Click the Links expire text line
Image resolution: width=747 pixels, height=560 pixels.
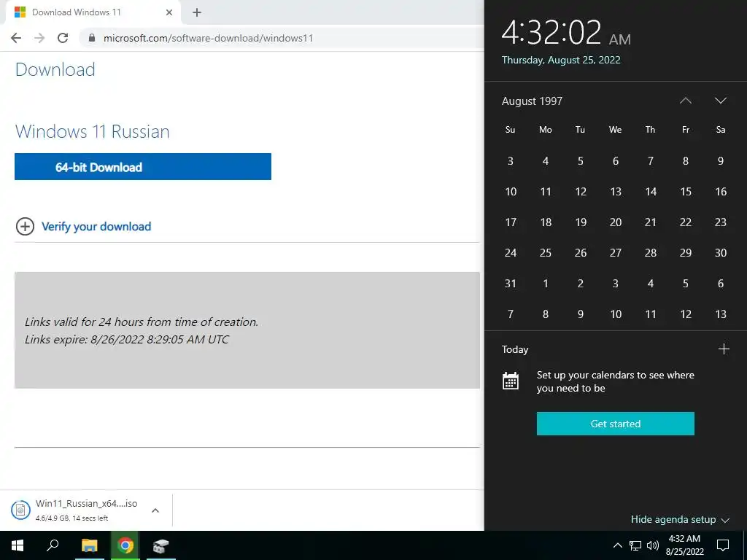pyautogui.click(x=127, y=340)
